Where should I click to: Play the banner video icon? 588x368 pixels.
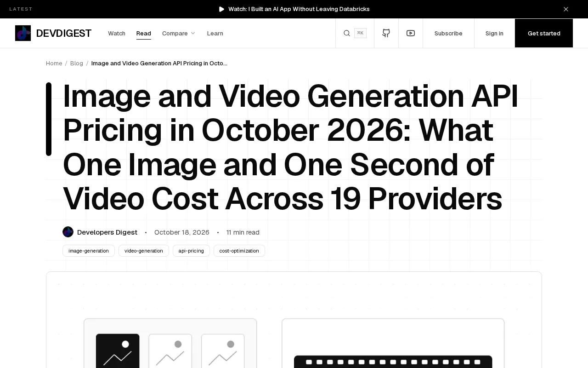point(222,9)
